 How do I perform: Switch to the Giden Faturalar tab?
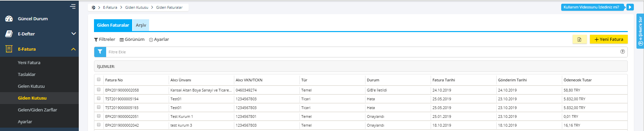pos(113,25)
